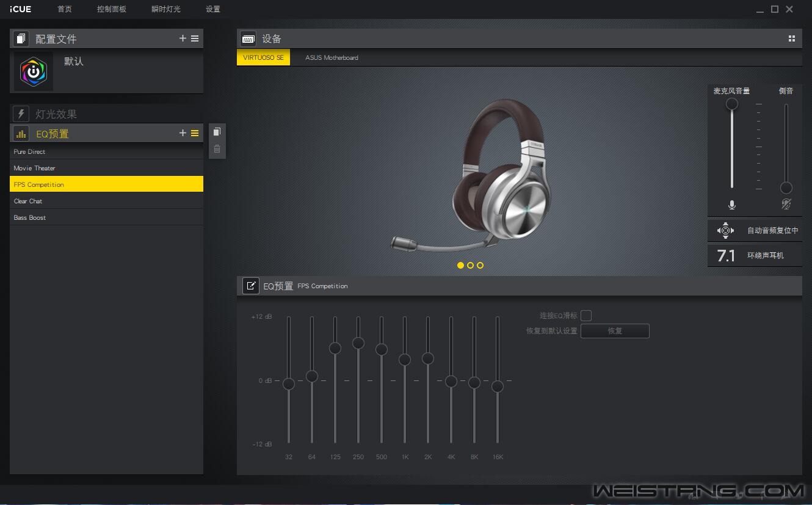Toggle 7.1 surround sound
Screen dimensions: 812x505
coord(726,255)
